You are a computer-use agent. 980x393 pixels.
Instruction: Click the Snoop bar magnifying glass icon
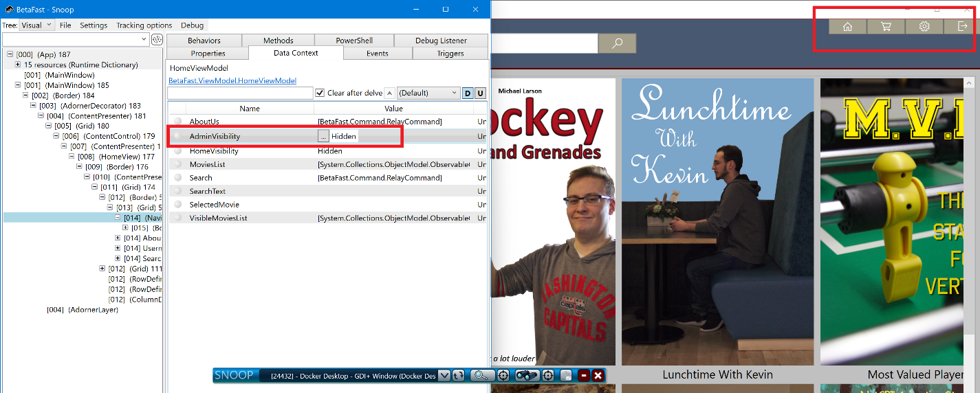[483, 375]
